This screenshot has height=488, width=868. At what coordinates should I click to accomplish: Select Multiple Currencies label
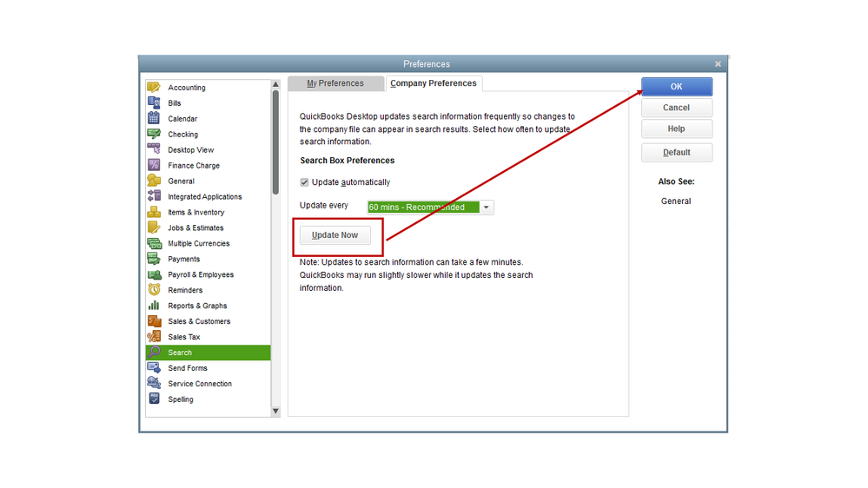point(199,243)
